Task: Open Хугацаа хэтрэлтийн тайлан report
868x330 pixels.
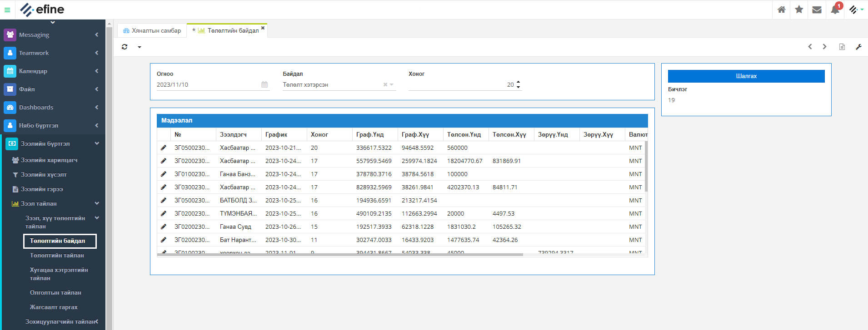Action: pyautogui.click(x=59, y=274)
